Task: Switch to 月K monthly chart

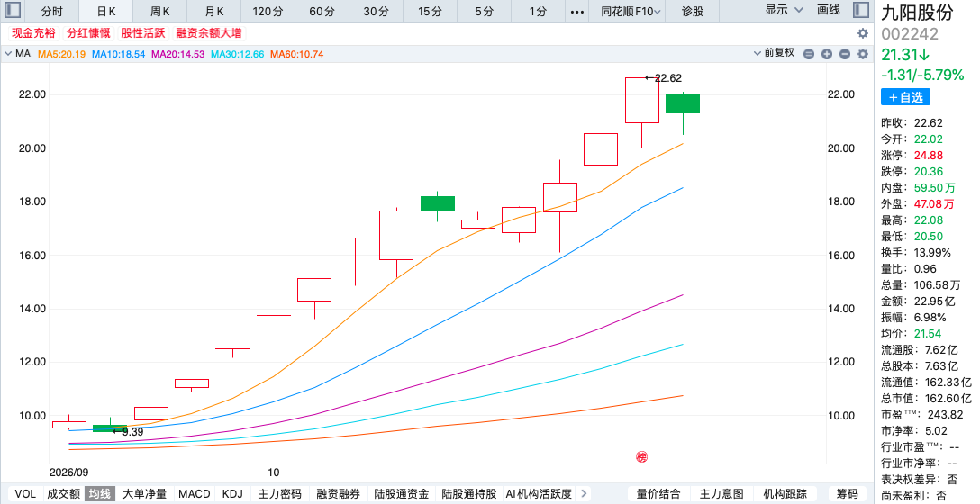Action: (x=213, y=11)
